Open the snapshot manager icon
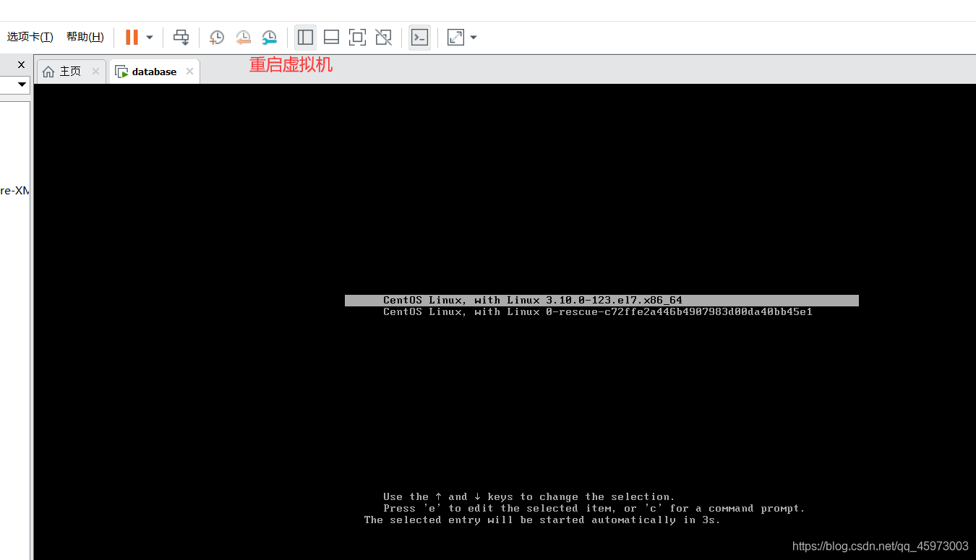 click(269, 37)
